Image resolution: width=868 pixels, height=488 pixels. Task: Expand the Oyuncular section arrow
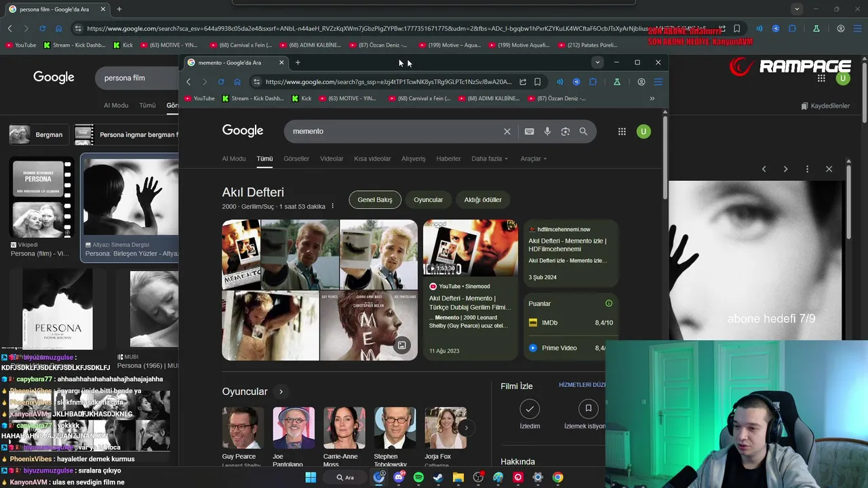(281, 392)
